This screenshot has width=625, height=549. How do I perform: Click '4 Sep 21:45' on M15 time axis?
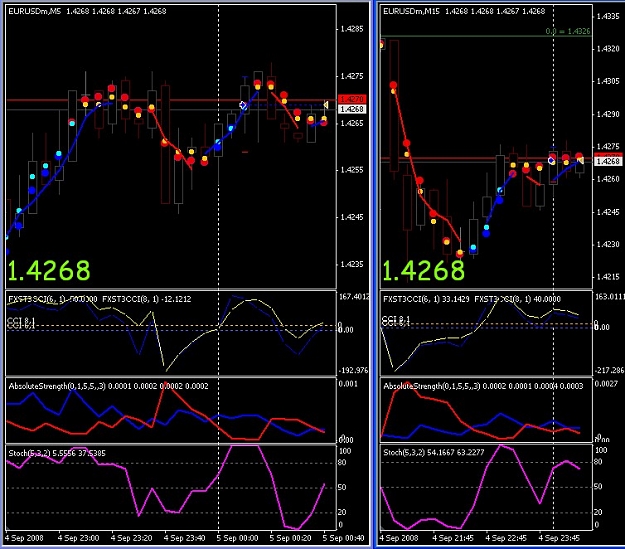click(x=453, y=538)
